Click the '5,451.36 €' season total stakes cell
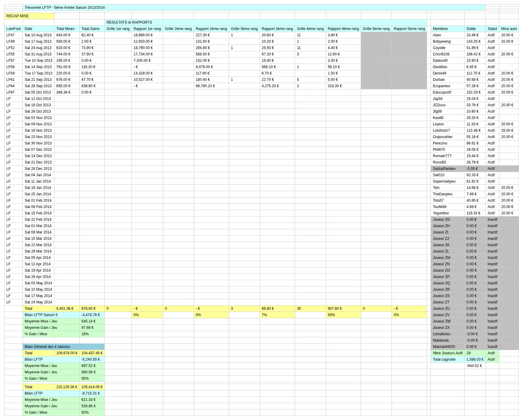The width and height of the screenshot is (519, 420). coord(67,309)
